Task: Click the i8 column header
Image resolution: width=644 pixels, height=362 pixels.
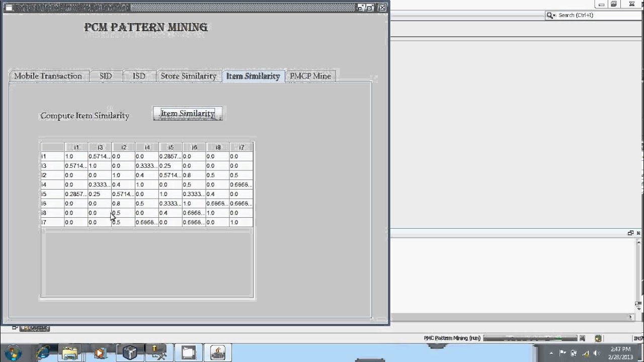Action: click(x=218, y=147)
